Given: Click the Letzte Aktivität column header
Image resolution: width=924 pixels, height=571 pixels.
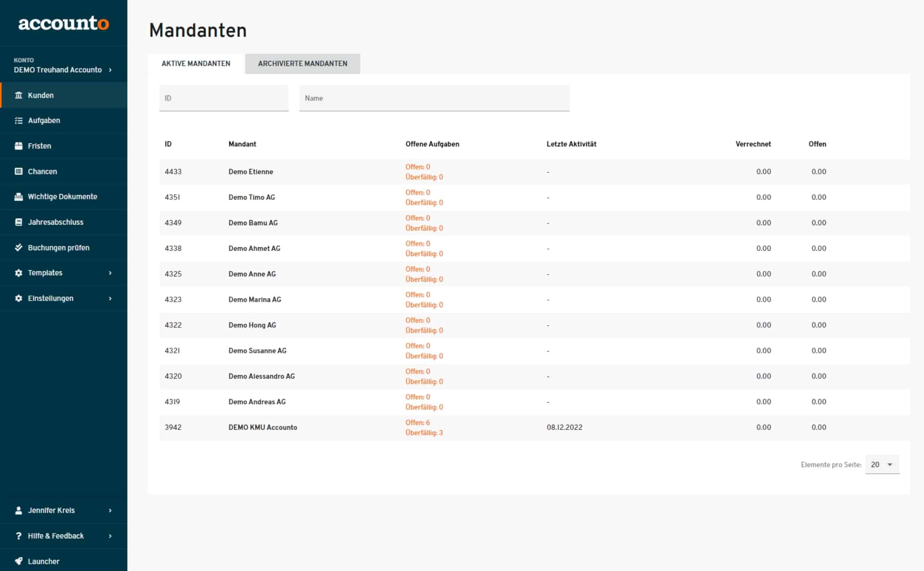Looking at the screenshot, I should (x=572, y=144).
